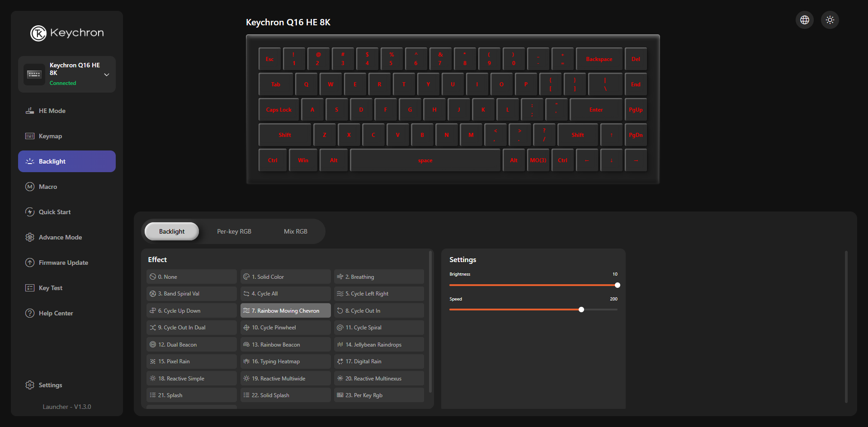The image size is (868, 427).
Task: Select the Solid Color effect
Action: coord(285,277)
